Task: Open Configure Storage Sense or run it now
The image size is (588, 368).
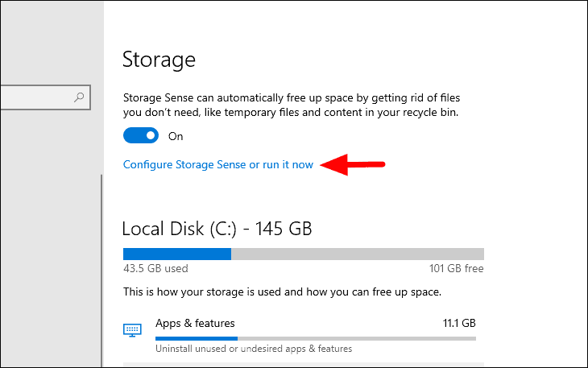Action: click(x=217, y=165)
